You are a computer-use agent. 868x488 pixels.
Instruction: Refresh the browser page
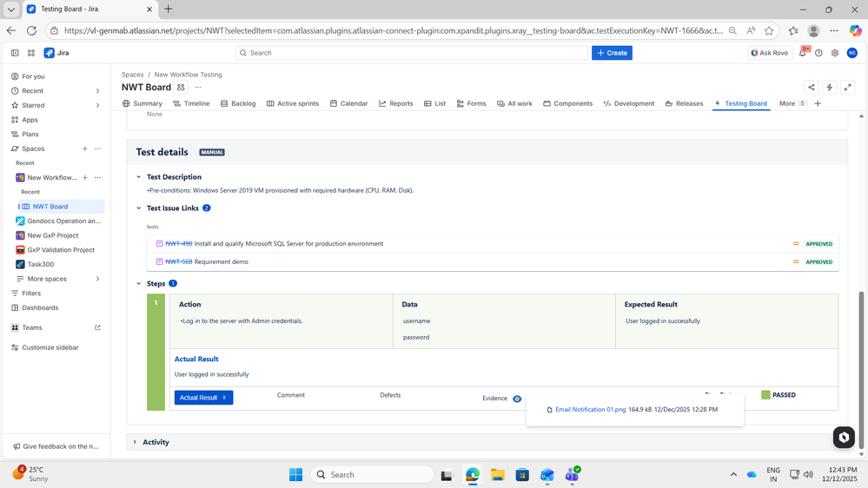(x=31, y=30)
